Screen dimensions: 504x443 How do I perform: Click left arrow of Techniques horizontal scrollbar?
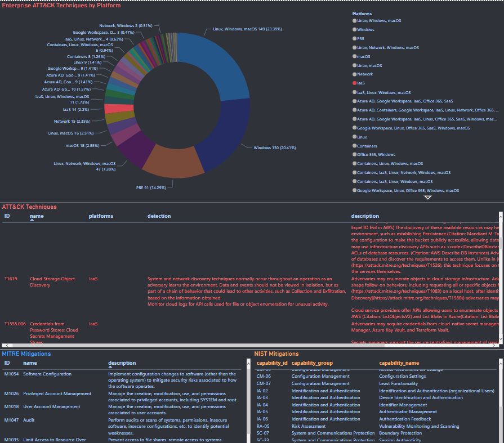point(7,346)
